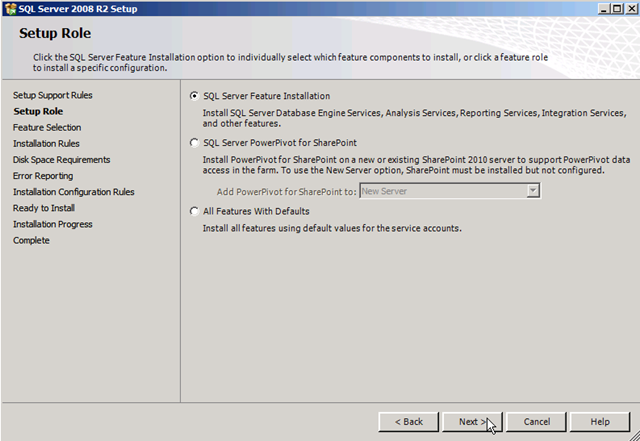Select Disk Space Requirements step

[x=61, y=159]
